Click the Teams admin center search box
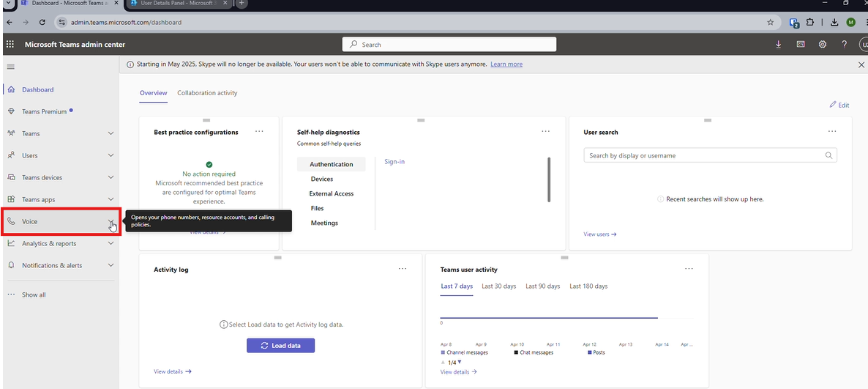This screenshot has height=389, width=868. click(x=449, y=45)
